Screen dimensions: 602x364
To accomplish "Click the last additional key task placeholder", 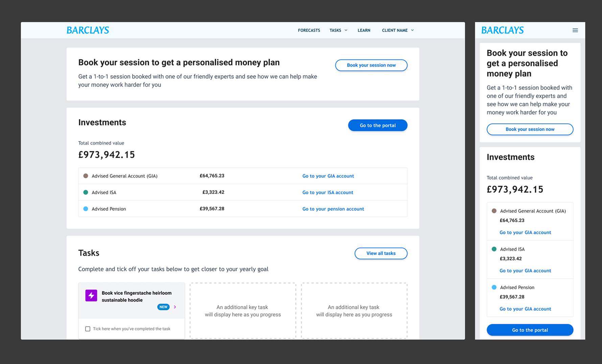I will 354,311.
